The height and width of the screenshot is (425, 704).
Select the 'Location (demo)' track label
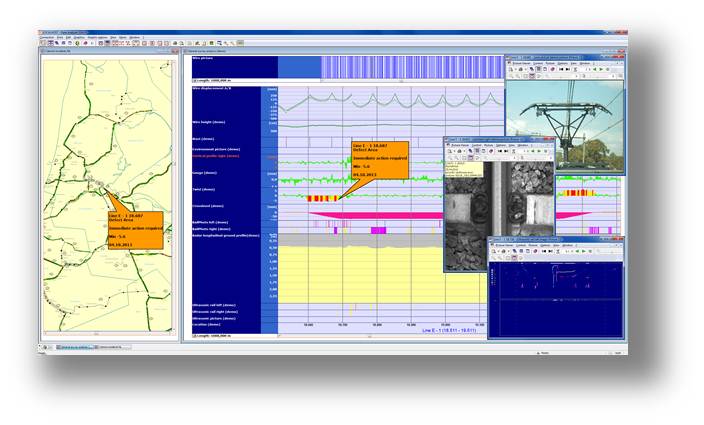pyautogui.click(x=206, y=324)
